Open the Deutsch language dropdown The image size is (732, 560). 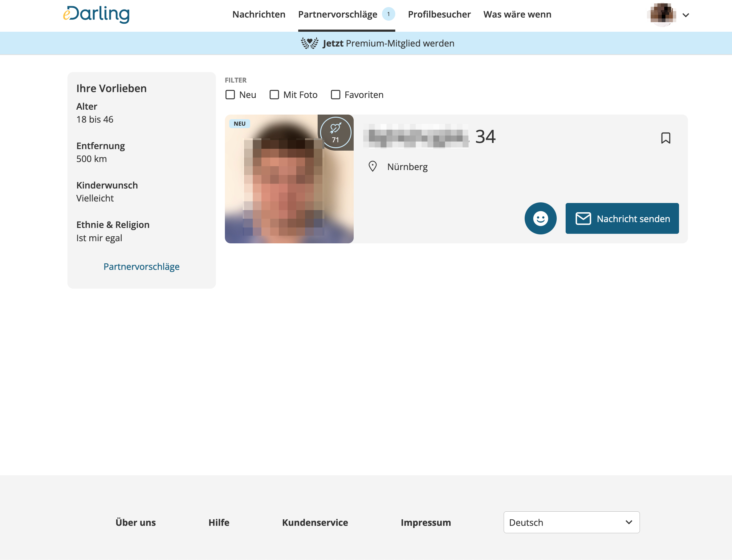(571, 522)
